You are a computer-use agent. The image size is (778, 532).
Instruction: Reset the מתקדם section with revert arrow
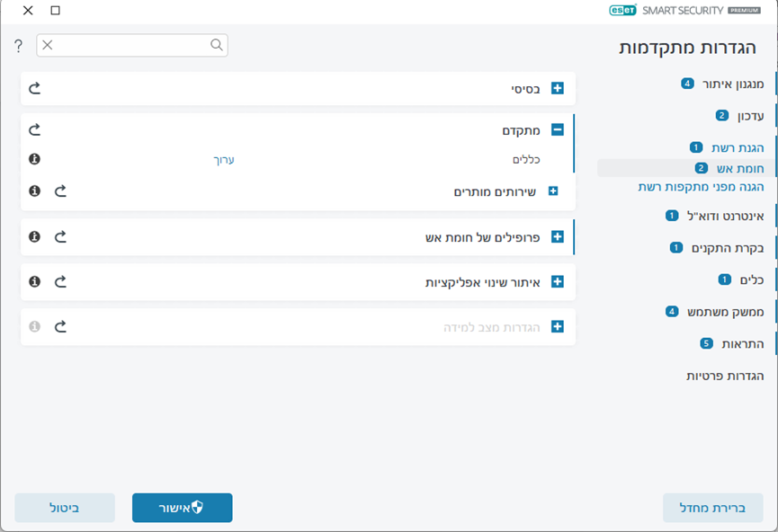pyautogui.click(x=34, y=130)
